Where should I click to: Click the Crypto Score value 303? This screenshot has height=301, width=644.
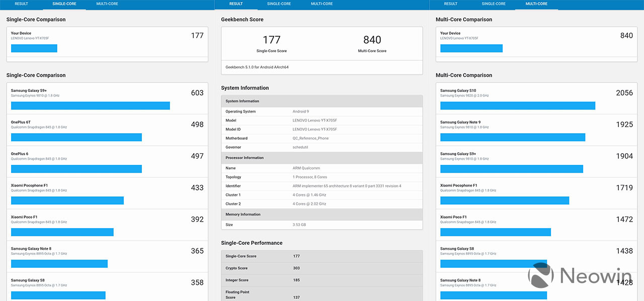(x=296, y=268)
